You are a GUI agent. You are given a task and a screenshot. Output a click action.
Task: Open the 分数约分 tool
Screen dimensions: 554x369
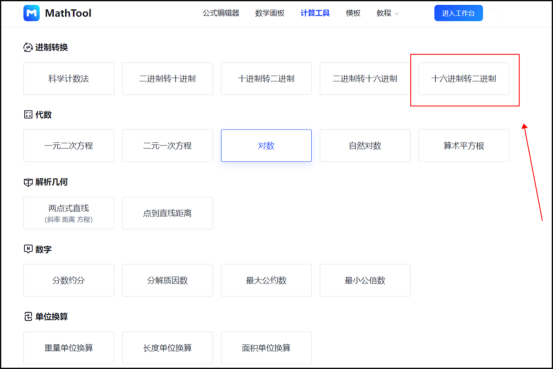point(69,280)
